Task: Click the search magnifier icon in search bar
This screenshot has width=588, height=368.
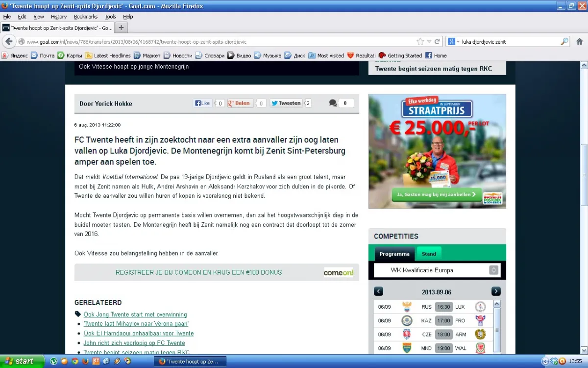Action: (564, 42)
